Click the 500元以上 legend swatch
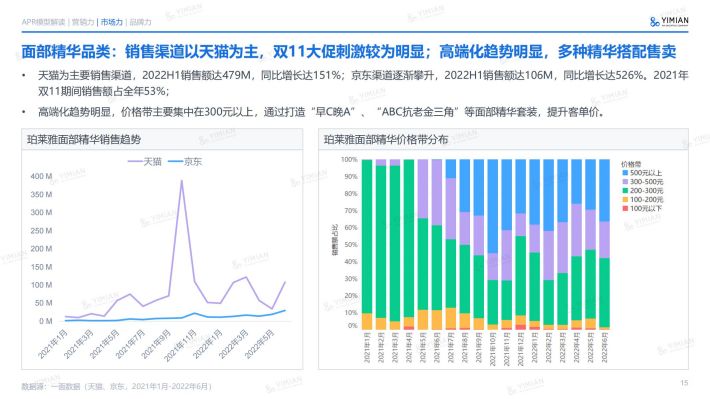This screenshot has width=710, height=399. 625,173
